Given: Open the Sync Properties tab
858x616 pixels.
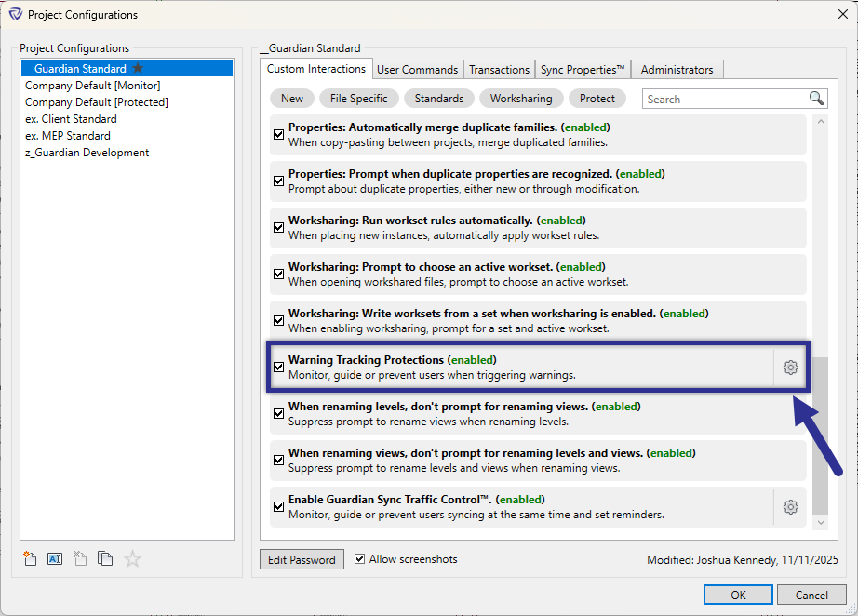Looking at the screenshot, I should (x=583, y=69).
